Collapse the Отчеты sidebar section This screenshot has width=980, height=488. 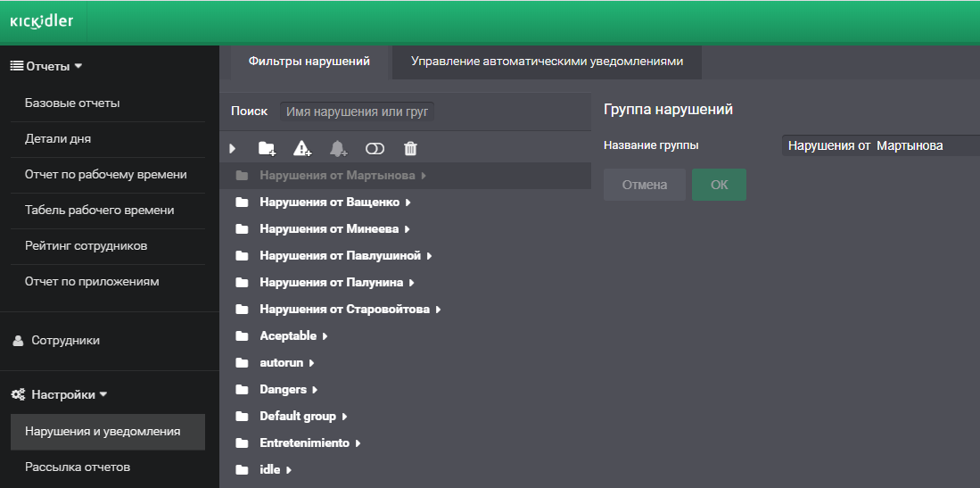click(x=78, y=66)
